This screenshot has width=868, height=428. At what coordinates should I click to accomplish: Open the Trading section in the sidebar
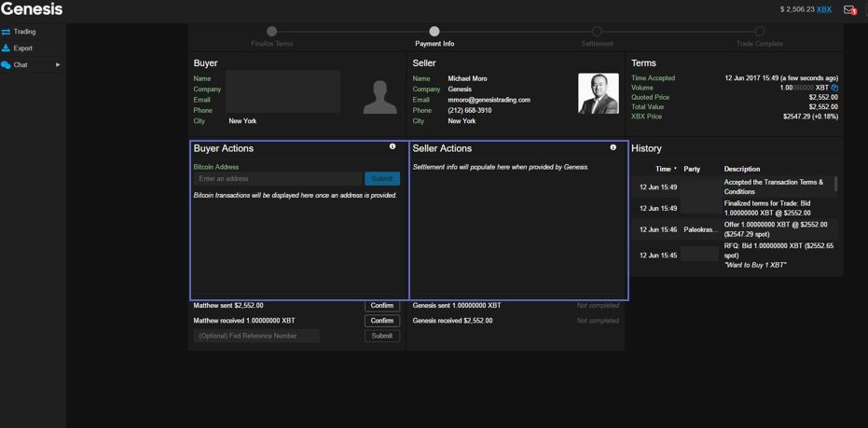[x=19, y=32]
